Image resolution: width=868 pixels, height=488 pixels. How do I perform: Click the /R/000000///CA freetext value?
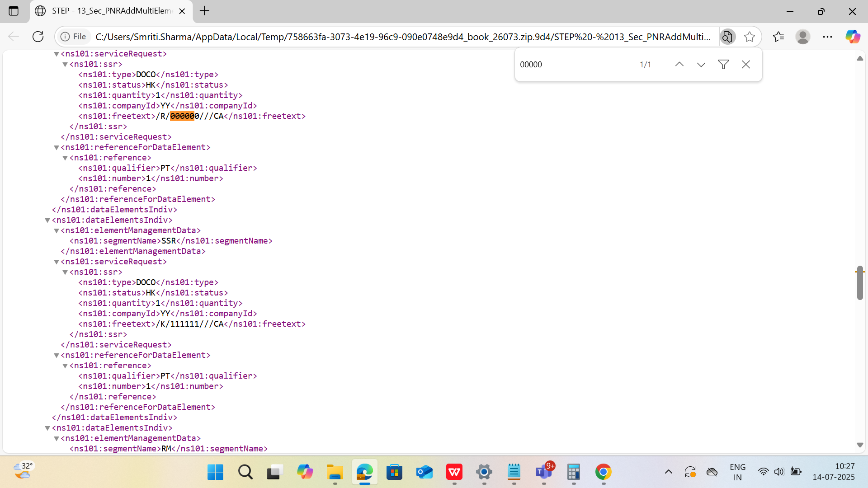(x=190, y=116)
